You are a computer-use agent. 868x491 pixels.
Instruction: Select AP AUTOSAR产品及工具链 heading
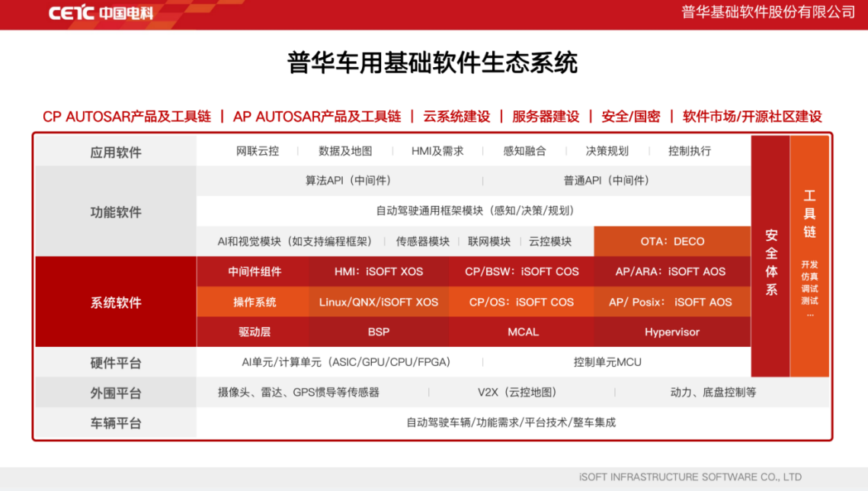tap(317, 117)
